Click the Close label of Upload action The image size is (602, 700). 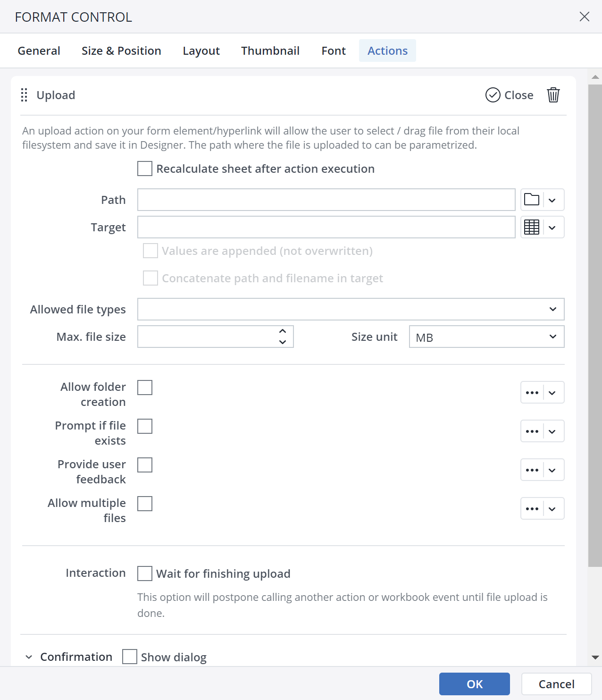[519, 95]
